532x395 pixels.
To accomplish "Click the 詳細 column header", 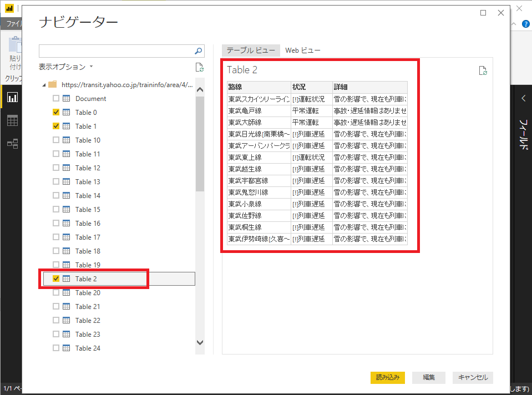I will point(369,87).
